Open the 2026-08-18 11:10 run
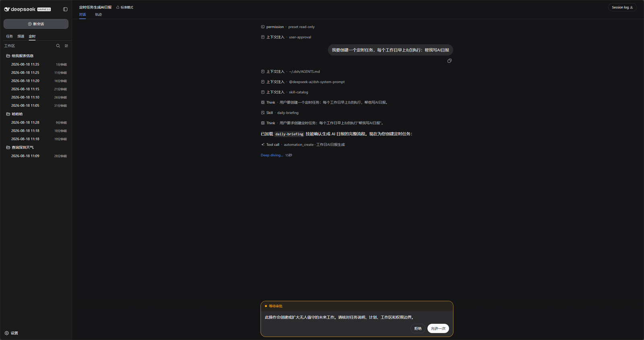 click(36, 97)
